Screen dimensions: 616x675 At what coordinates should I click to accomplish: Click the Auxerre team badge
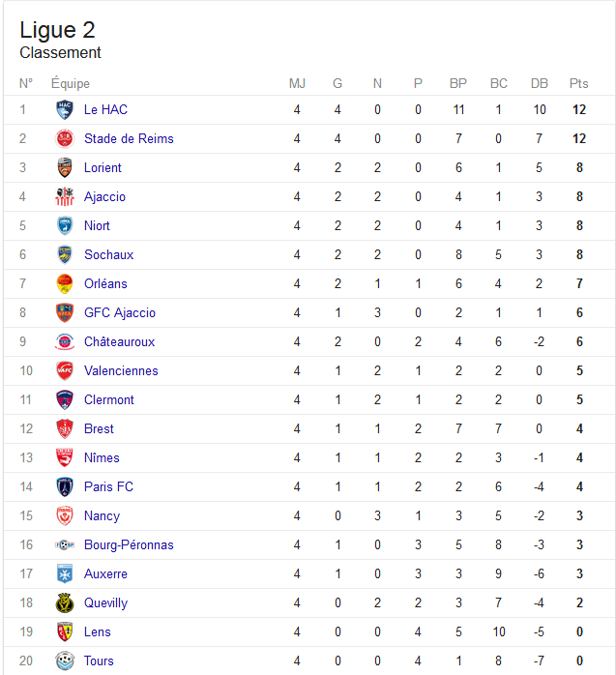(x=65, y=573)
